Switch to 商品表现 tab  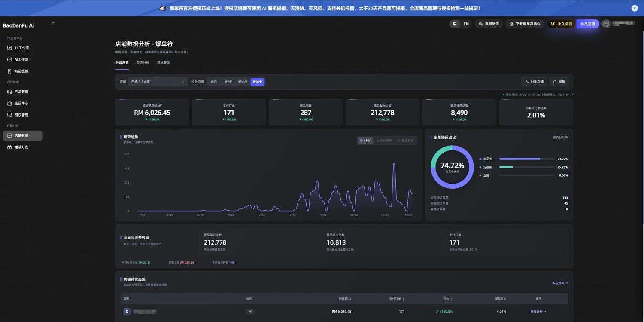click(164, 63)
